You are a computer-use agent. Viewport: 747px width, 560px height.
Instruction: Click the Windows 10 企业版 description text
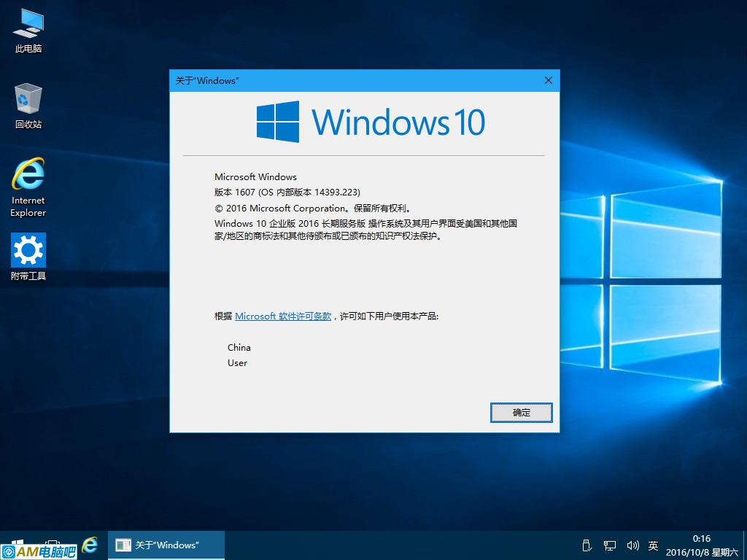pos(366,230)
